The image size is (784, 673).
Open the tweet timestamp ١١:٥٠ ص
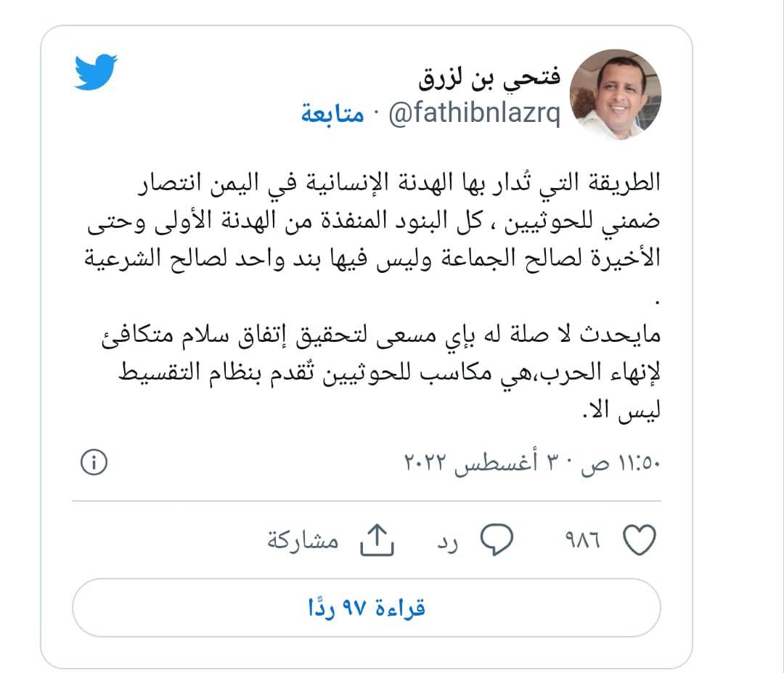pyautogui.click(x=621, y=463)
